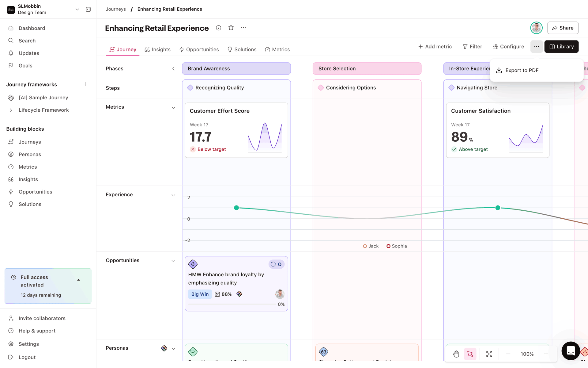Screen dimensions: 588x368
Task: Switch to the Metrics tab
Action: click(277, 49)
